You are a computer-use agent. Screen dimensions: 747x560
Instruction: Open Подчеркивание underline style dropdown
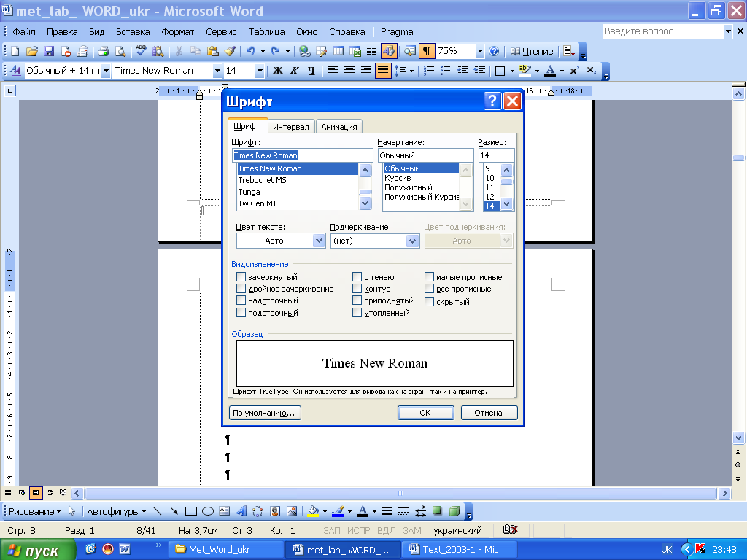[x=413, y=241]
